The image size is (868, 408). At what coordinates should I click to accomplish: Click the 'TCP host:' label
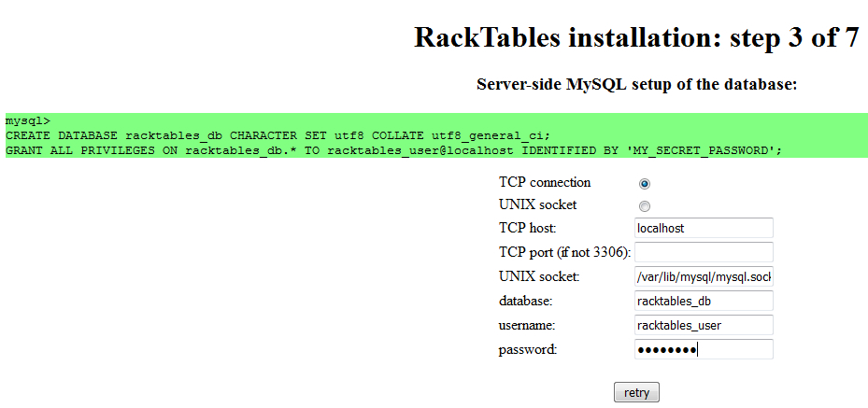[528, 228]
